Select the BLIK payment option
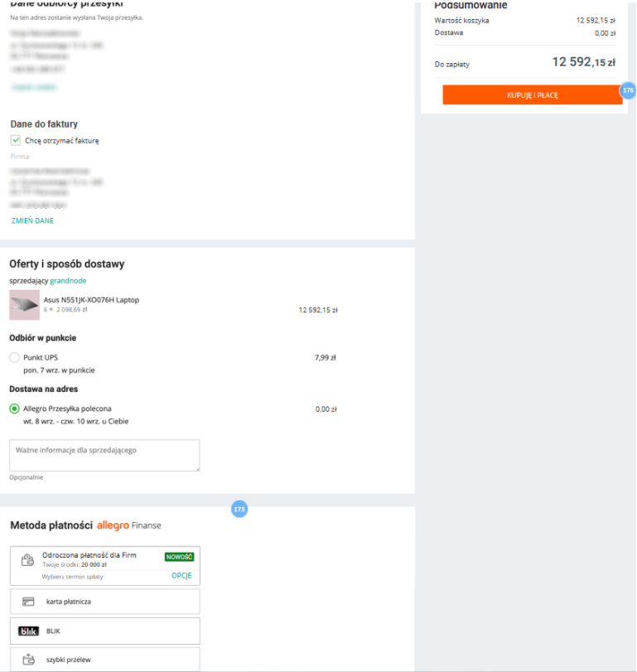Screen dimensions: 637x672 (x=105, y=631)
